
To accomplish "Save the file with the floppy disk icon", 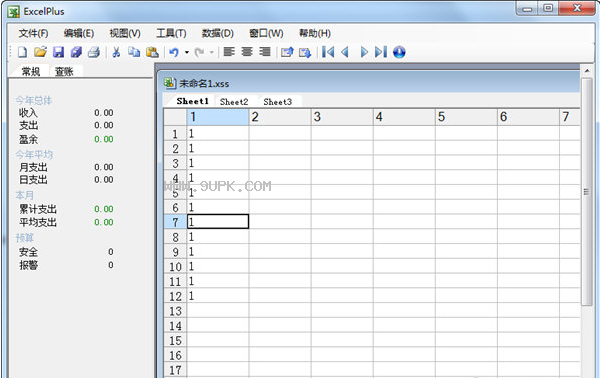I will pyautogui.click(x=58, y=52).
